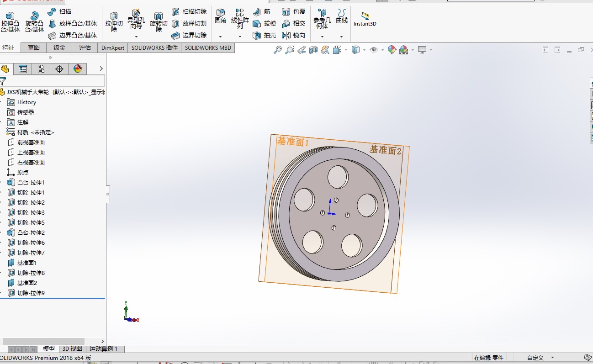Choose the 放样凸台/基体 loft tool

click(73, 23)
